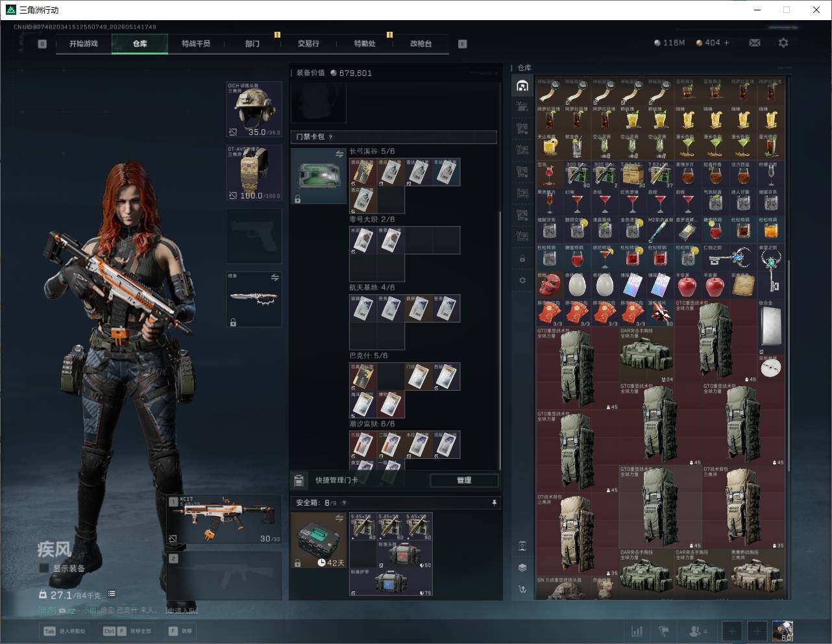
Task: Click the stacked layers icon in warehouse sidebar
Action: [x=522, y=567]
